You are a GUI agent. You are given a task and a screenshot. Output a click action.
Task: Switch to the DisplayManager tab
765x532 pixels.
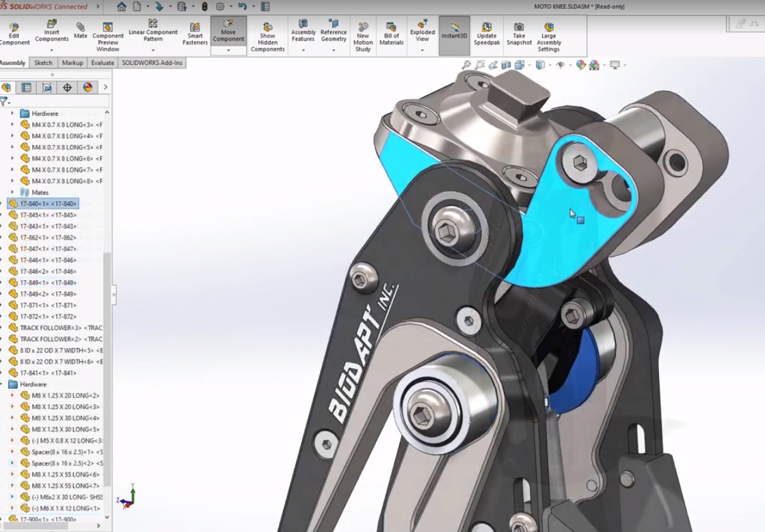[88, 88]
